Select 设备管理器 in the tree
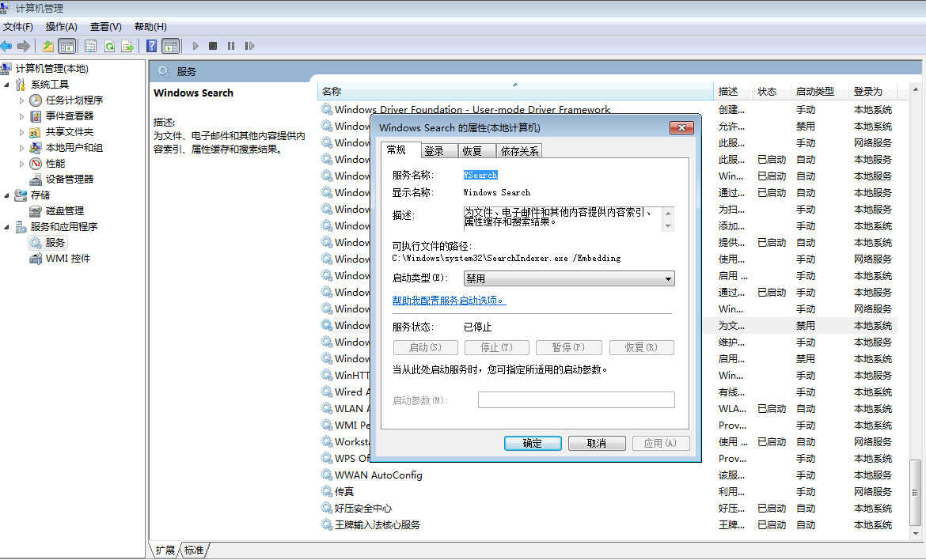This screenshot has width=926, height=560. coord(70,180)
